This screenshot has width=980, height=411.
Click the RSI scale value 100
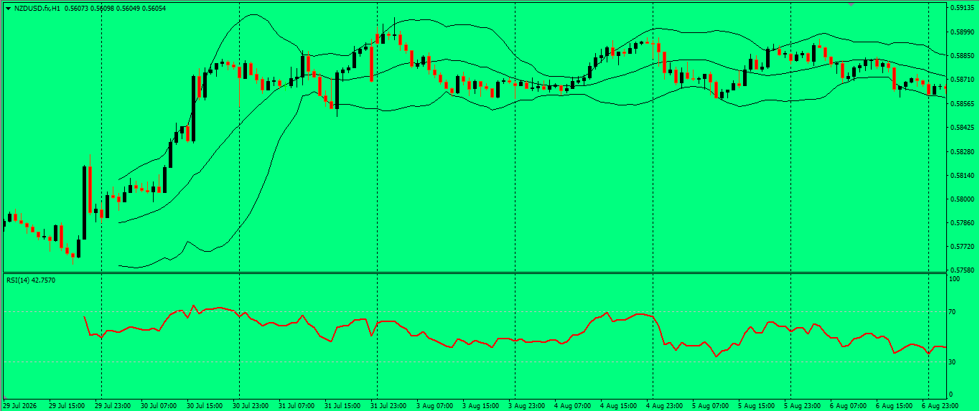pyautogui.click(x=956, y=278)
